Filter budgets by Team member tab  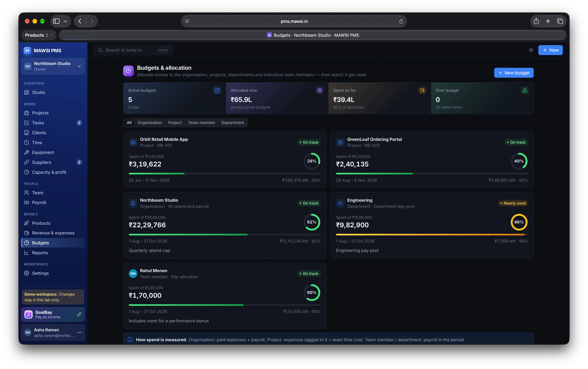pos(201,123)
